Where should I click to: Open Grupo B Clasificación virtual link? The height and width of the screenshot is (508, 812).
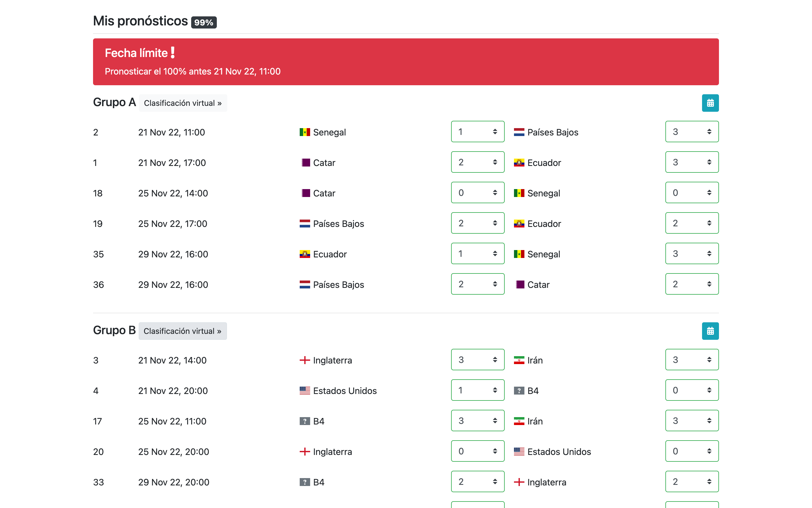pyautogui.click(x=182, y=331)
